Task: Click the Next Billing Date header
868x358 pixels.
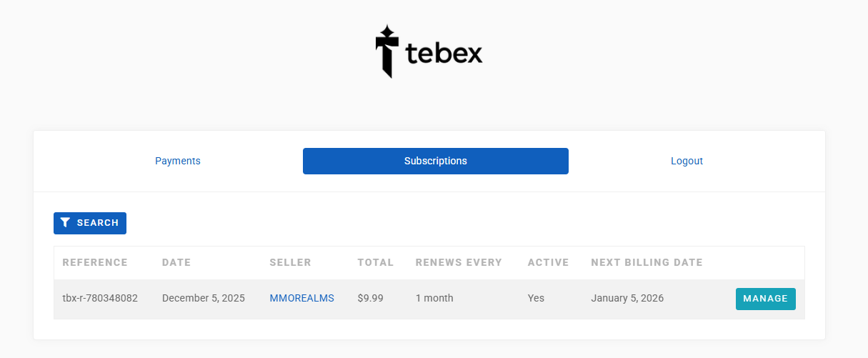Action: pyautogui.click(x=647, y=262)
